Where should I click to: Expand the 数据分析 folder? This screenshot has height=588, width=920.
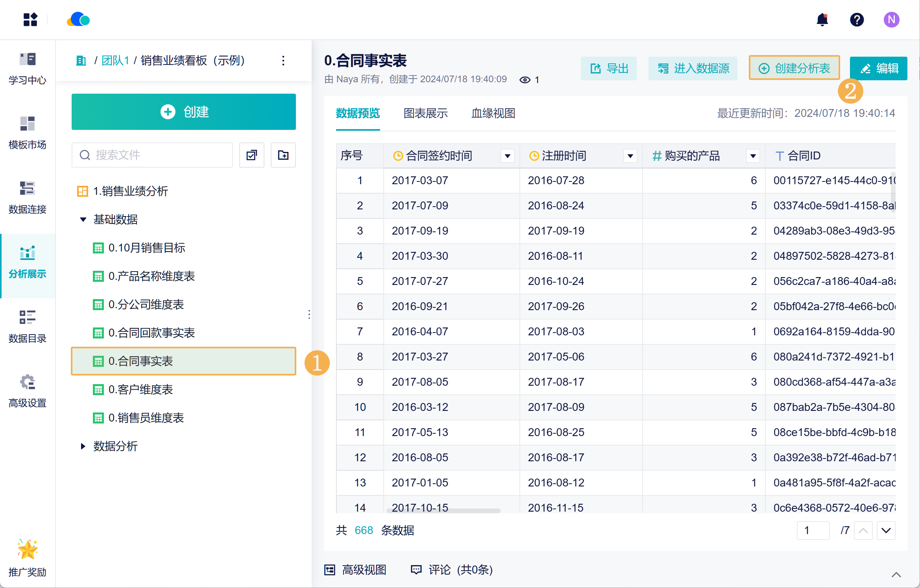coord(83,446)
